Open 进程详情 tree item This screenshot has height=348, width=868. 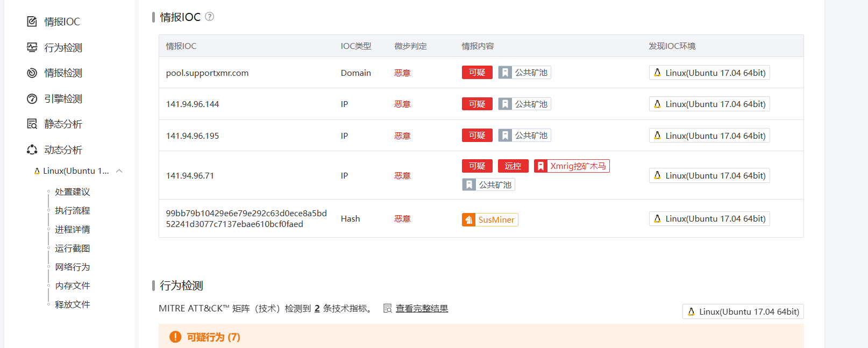[72, 230]
